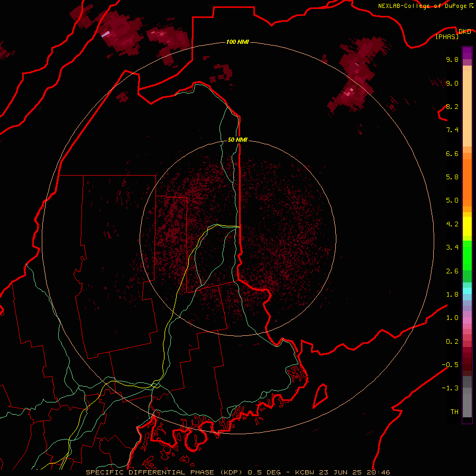Click the NEXLAB-College of DuPage title text

point(422,6)
